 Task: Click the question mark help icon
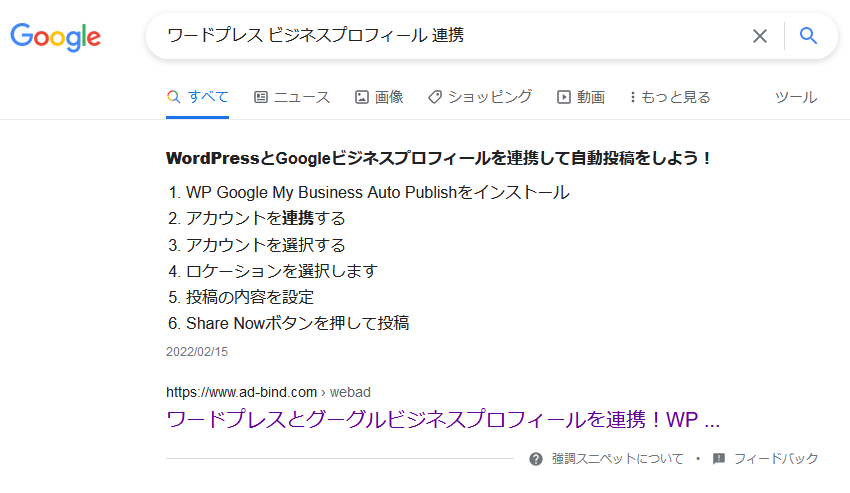(x=536, y=459)
